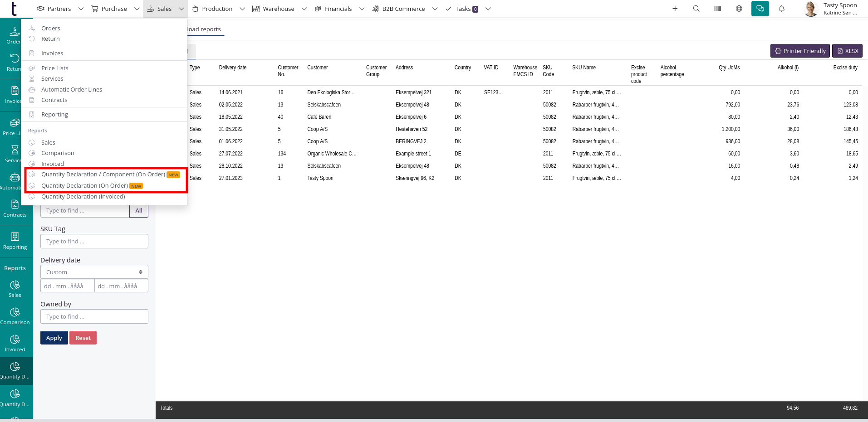The width and height of the screenshot is (868, 422).
Task: Expand the Warehouse menu chevron
Action: 304,9
